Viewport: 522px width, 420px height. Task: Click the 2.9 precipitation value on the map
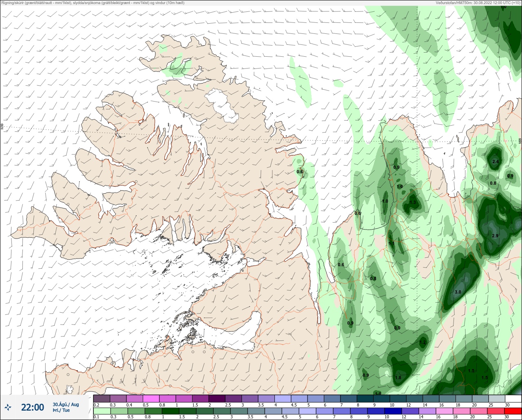495,236
